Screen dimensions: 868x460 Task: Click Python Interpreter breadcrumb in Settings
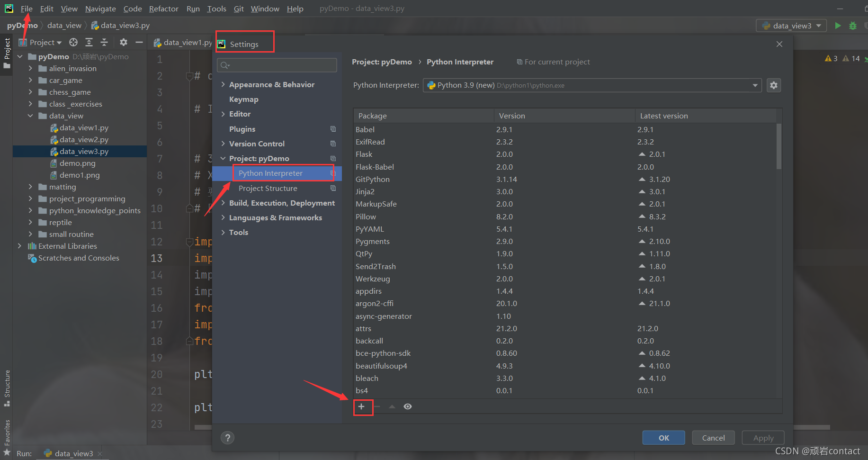[x=460, y=62]
